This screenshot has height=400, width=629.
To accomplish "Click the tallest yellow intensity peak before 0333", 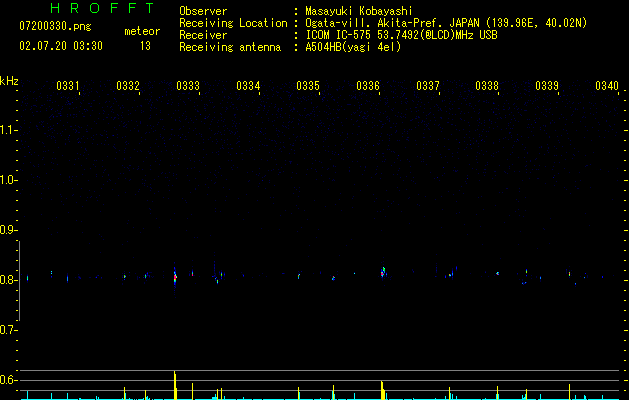I will [x=175, y=385].
